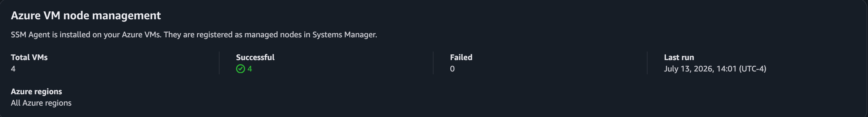Click the Total VMs label

pos(29,58)
